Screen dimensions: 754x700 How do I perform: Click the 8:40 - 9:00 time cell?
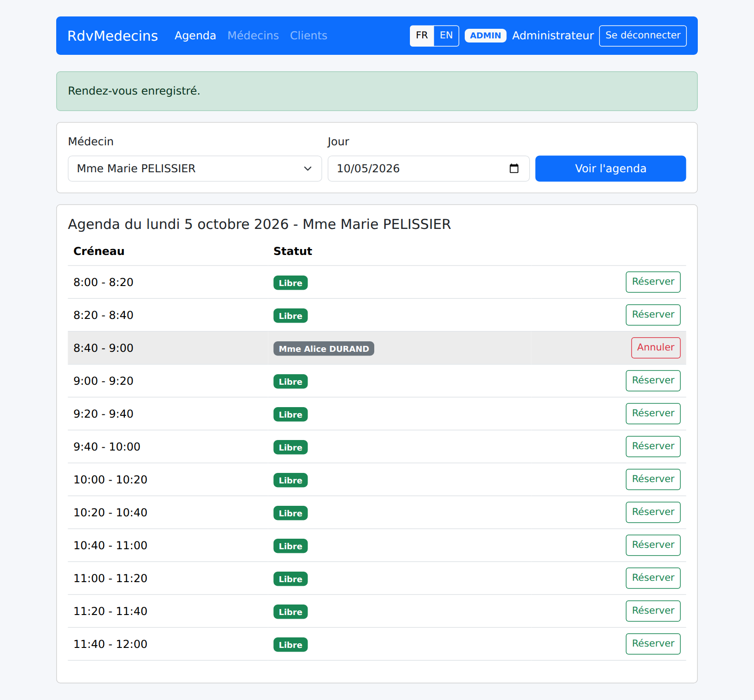[168, 348]
